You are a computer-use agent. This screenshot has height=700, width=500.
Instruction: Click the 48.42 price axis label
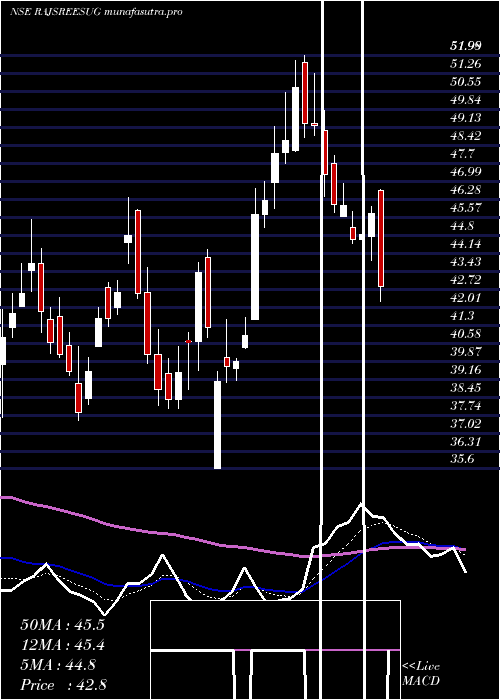pos(466,136)
